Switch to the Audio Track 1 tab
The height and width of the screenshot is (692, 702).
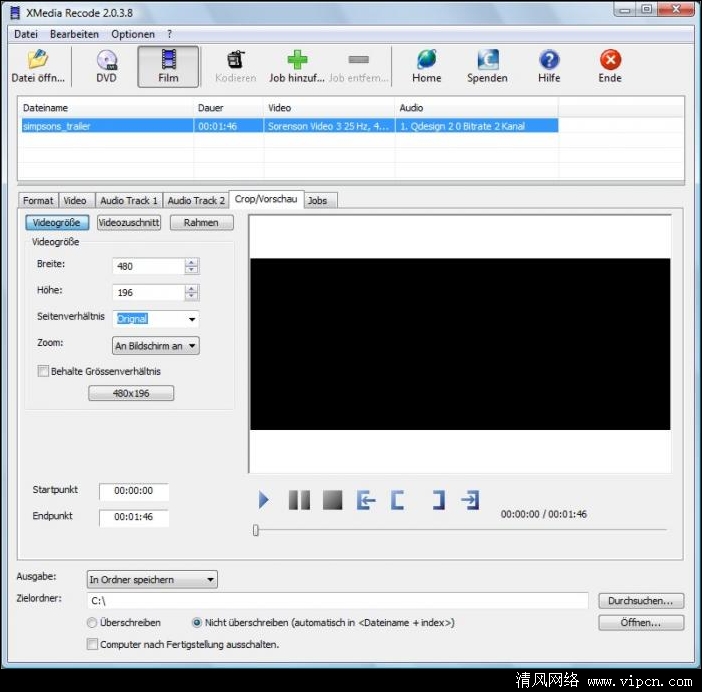(x=128, y=201)
